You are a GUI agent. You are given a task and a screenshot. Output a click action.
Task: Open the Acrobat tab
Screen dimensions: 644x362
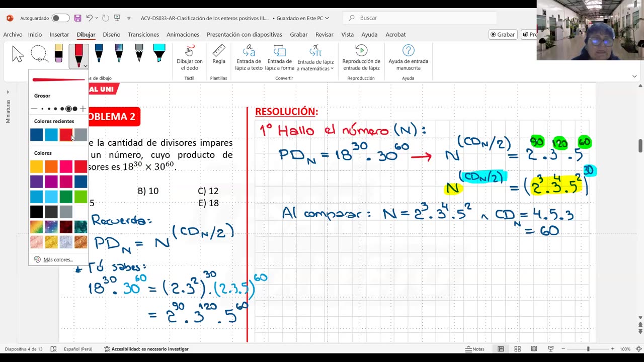[x=395, y=35]
